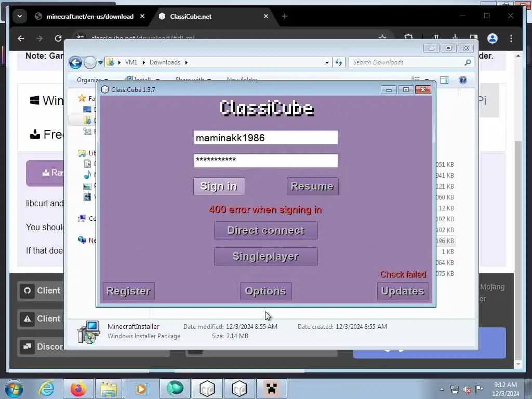Open the browser extensions puzzle icon
Image resolution: width=532 pixels, height=399 pixels.
click(408, 37)
